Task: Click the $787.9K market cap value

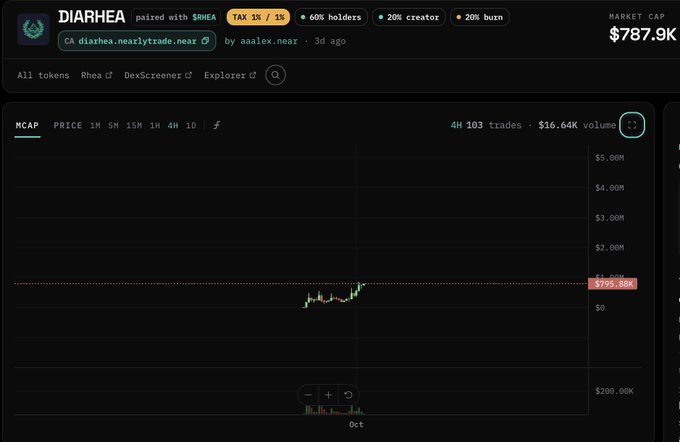Action: (x=642, y=34)
